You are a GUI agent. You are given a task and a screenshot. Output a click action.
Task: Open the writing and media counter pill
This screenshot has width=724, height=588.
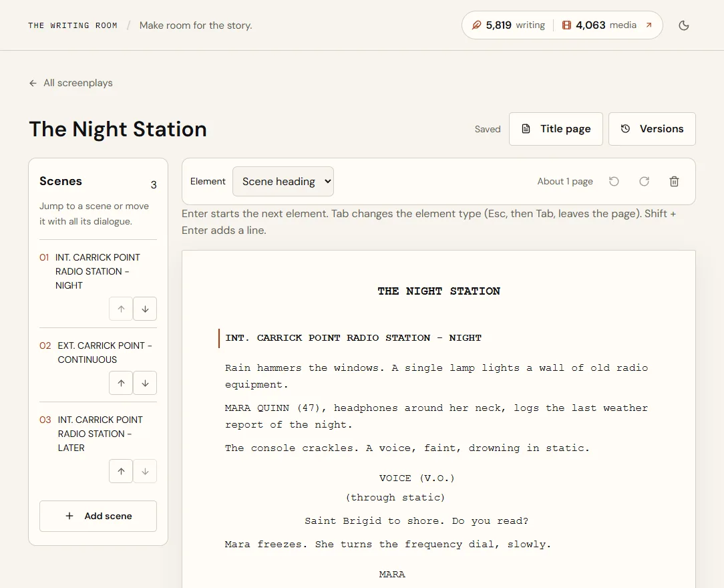(x=562, y=25)
